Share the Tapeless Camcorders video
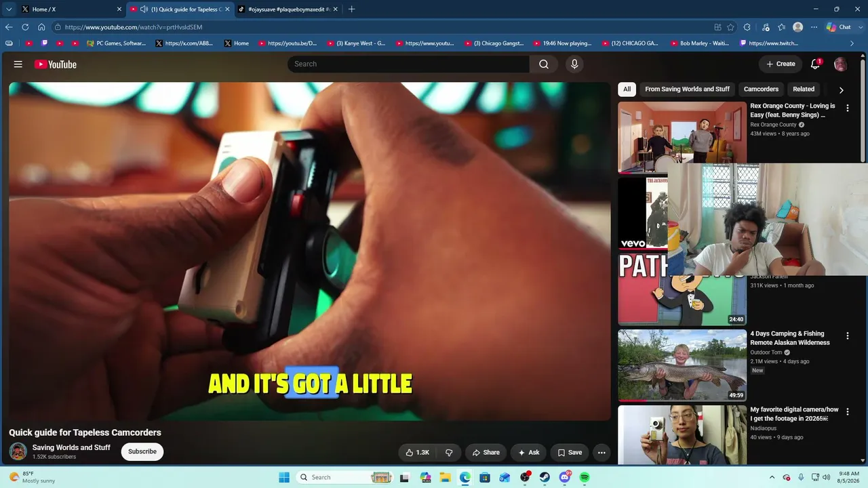The width and height of the screenshot is (868, 488). (x=486, y=453)
